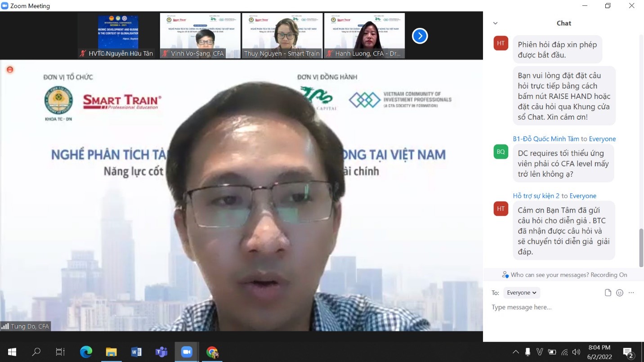The image size is (644, 362).
Task: Click the chat panel vertical scrollbar thumb
Action: pos(641,248)
